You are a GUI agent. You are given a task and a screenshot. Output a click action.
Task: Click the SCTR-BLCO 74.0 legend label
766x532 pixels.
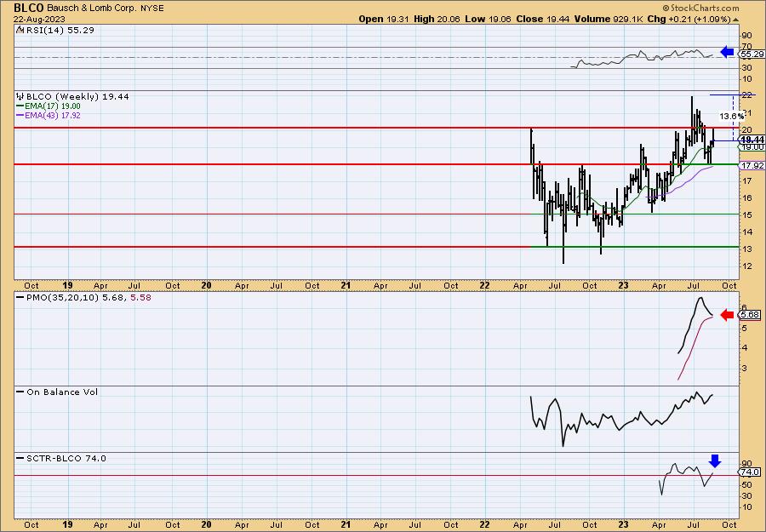66,458
